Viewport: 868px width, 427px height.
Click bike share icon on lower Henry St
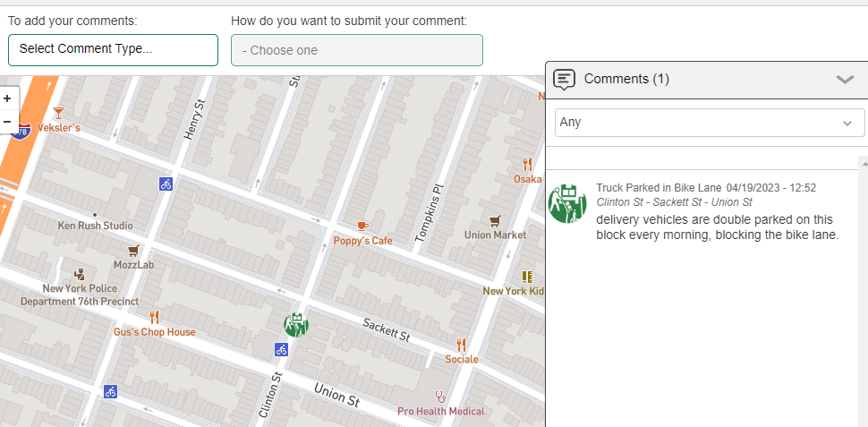click(111, 391)
